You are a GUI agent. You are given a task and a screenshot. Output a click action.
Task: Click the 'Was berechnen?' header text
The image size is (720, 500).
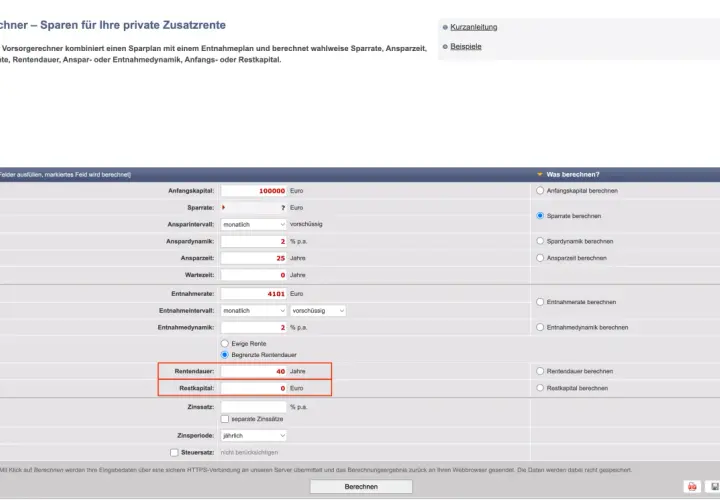click(573, 174)
